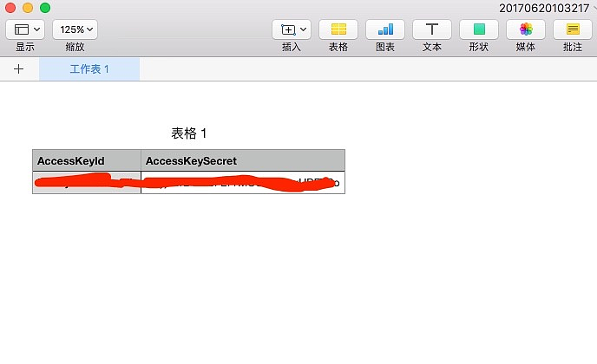Add a chart with the 图表 icon

385,29
